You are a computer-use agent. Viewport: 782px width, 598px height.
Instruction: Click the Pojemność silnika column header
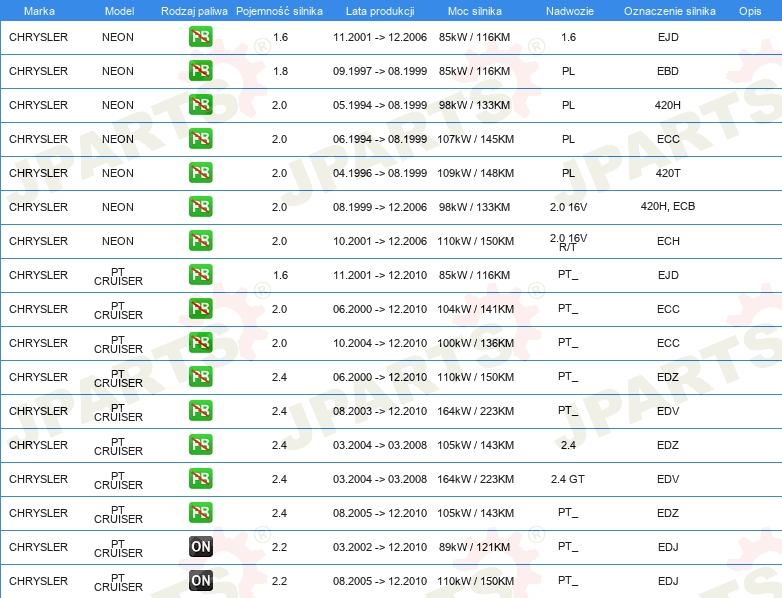click(279, 11)
